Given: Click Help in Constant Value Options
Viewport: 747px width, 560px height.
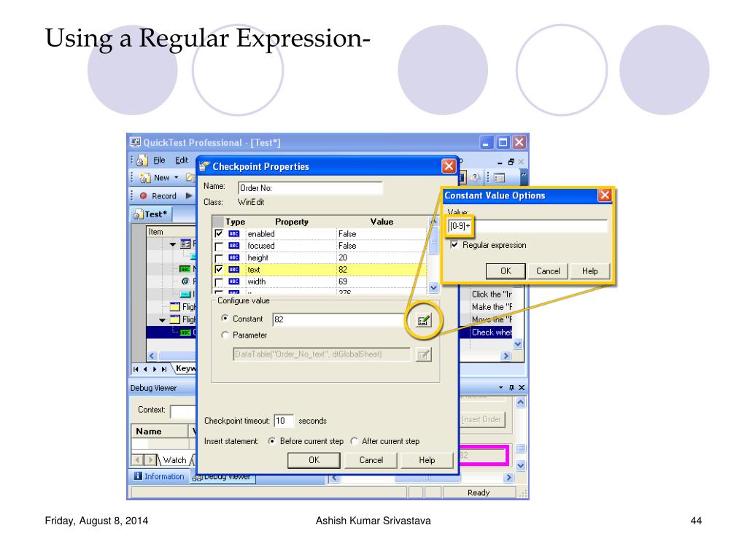Looking at the screenshot, I should [589, 271].
